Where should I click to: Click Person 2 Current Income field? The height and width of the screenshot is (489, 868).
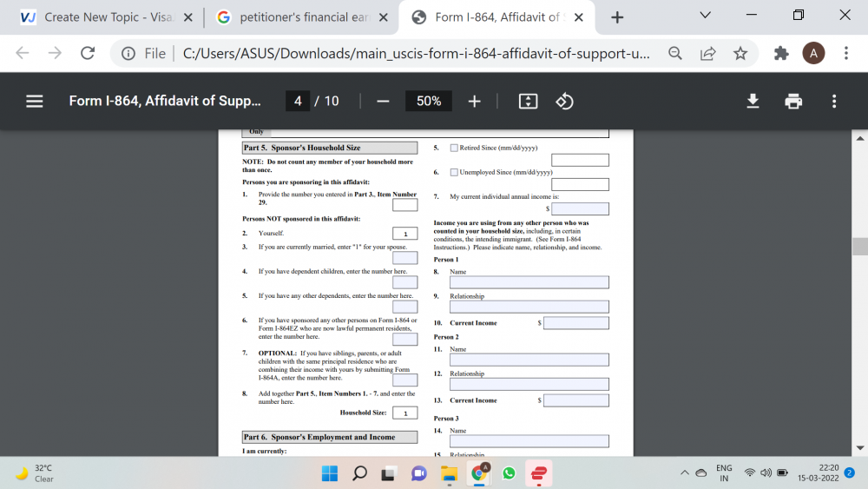[x=576, y=400]
